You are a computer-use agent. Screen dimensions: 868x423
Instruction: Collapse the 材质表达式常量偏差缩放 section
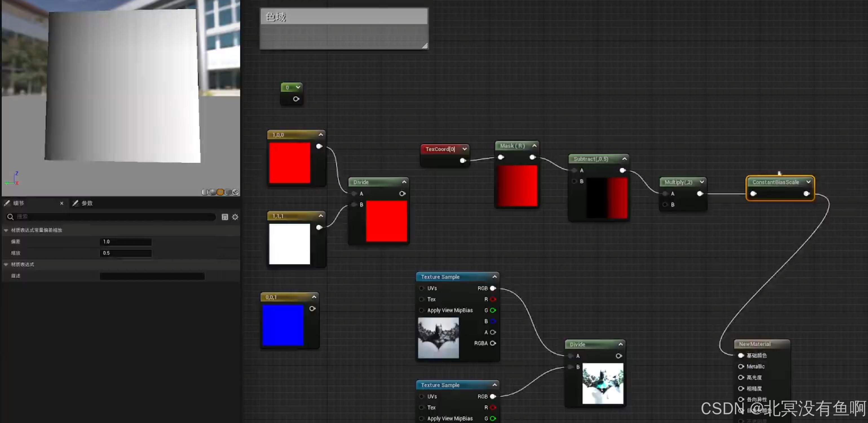point(6,230)
